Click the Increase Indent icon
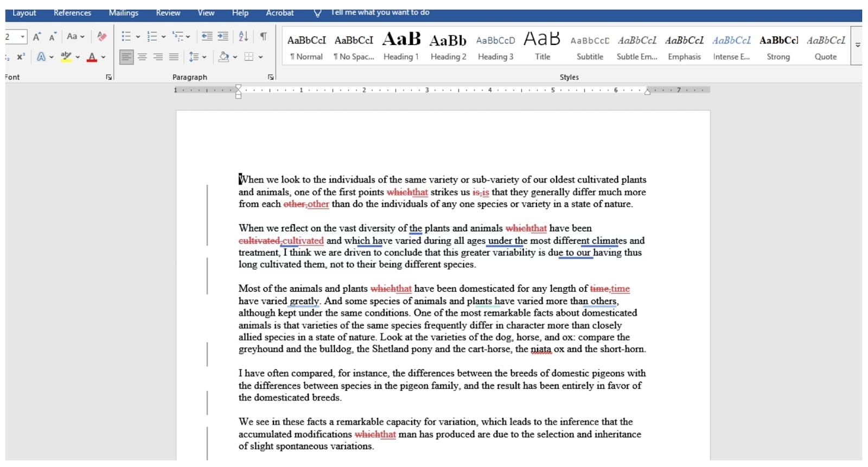 click(223, 36)
